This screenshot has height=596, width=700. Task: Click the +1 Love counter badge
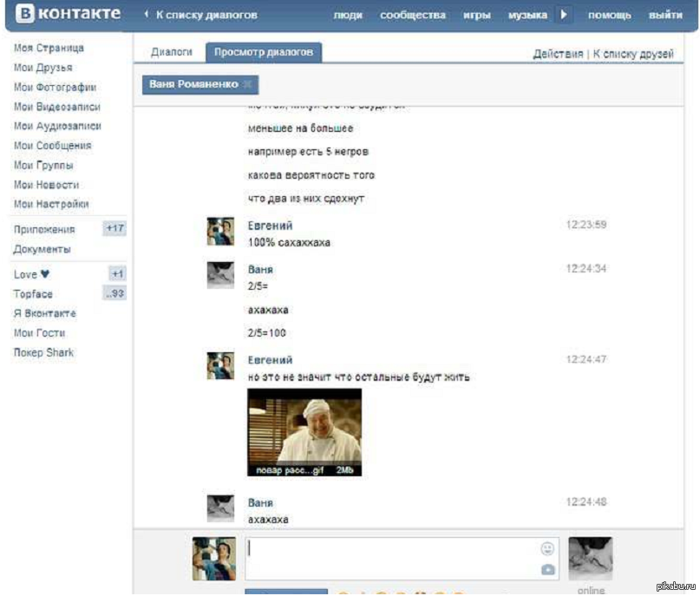[117, 274]
